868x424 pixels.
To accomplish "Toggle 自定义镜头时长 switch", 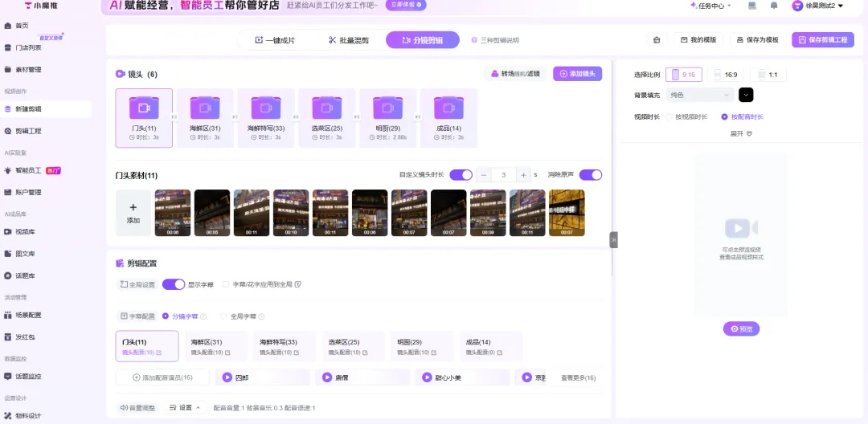I will [461, 175].
